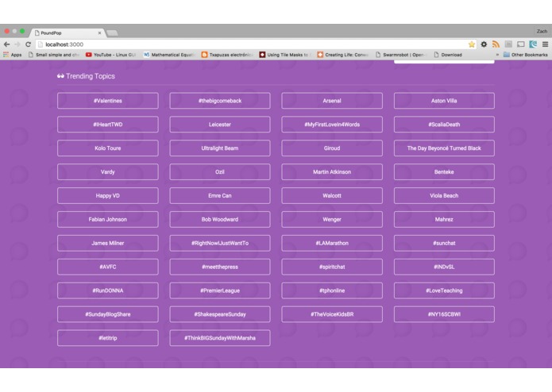Image resolution: width=552 pixels, height=392 pixels.
Task: Open the YouTube - Linux GUI bookmark
Action: click(110, 55)
